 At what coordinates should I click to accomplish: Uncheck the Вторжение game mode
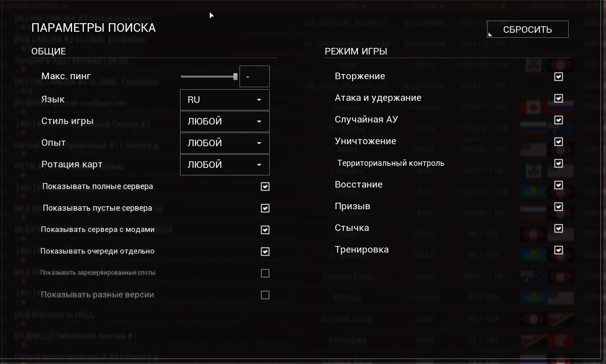[x=559, y=77]
